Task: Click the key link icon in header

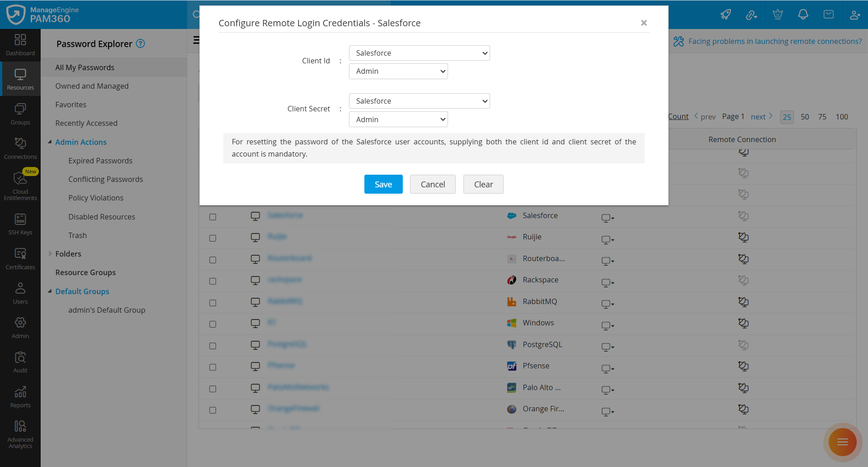Action: (751, 15)
